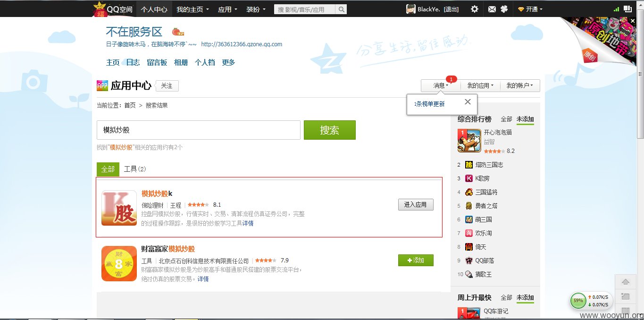Click the scroll-to-top arrow icon
The image size is (644, 320).
[x=626, y=282]
